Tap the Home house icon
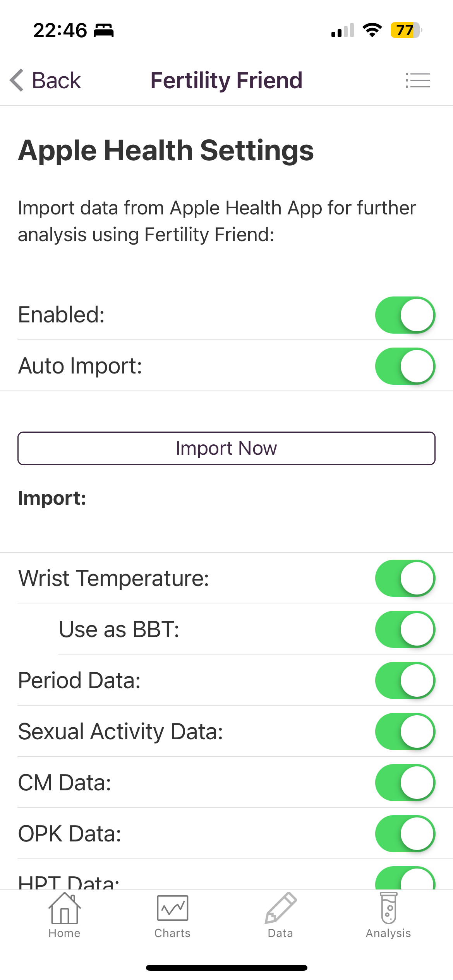Image resolution: width=453 pixels, height=980 pixels. click(64, 908)
